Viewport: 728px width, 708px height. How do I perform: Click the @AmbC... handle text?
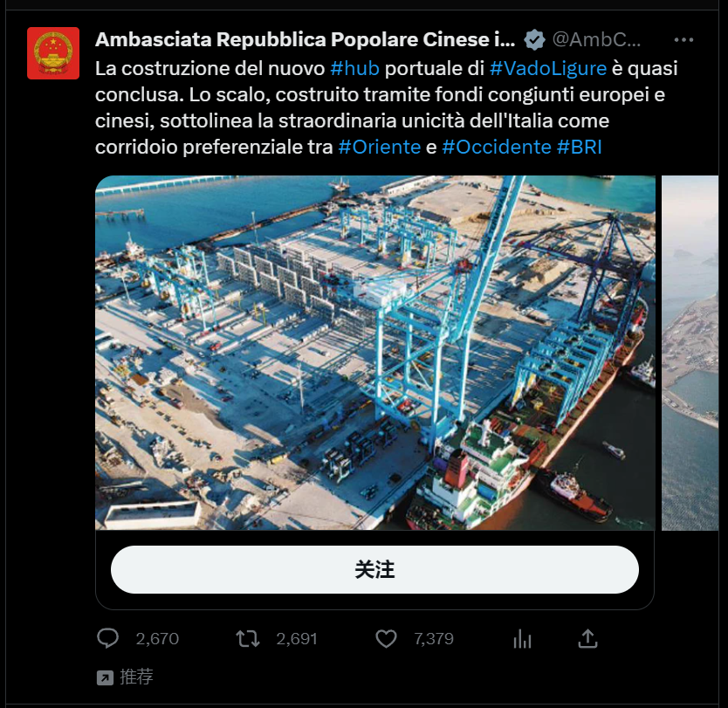[596, 40]
